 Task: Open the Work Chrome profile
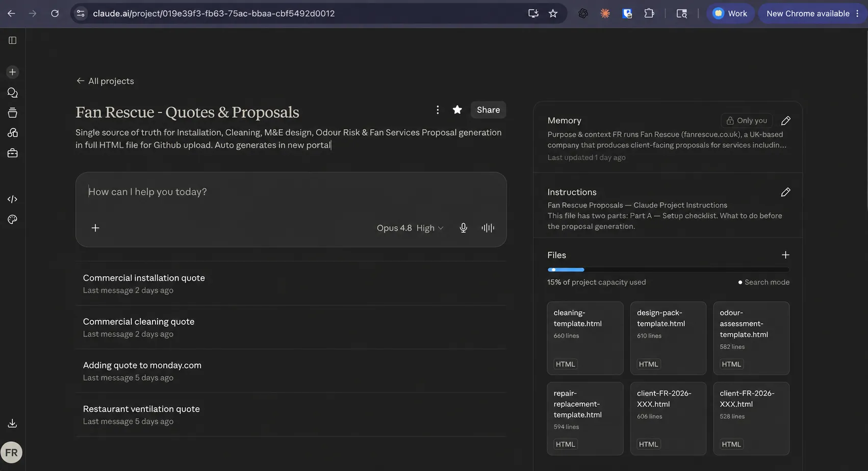click(730, 13)
